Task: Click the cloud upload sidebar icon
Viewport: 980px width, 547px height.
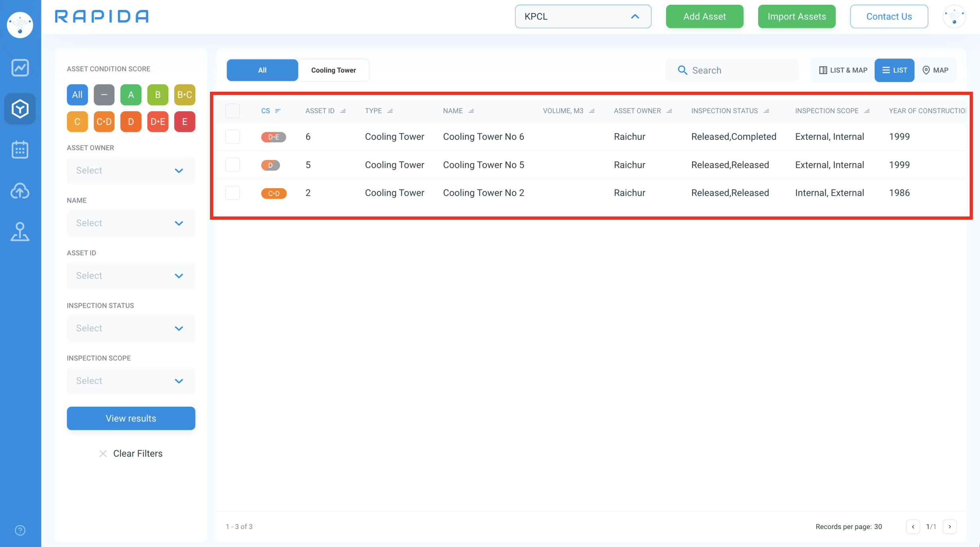Action: click(20, 191)
